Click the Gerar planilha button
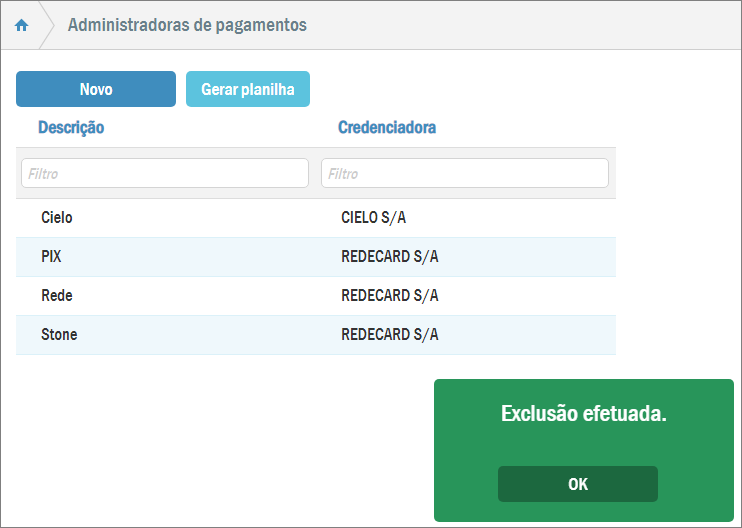This screenshot has width=742, height=528. coord(248,89)
